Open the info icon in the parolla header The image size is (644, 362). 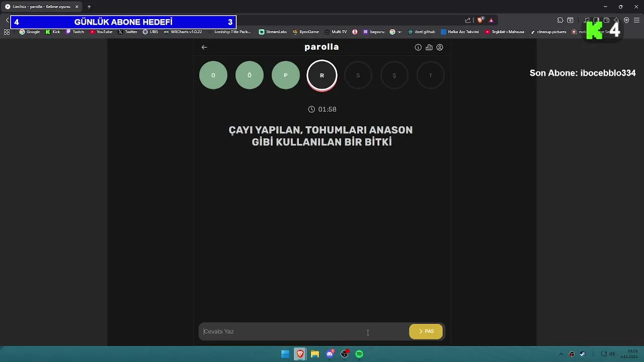click(x=418, y=47)
